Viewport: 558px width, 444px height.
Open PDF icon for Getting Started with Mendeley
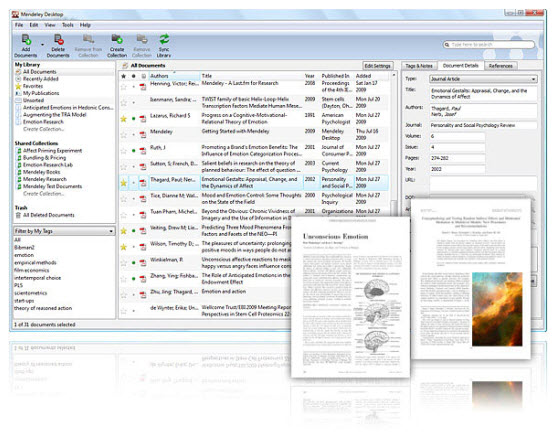point(143,134)
